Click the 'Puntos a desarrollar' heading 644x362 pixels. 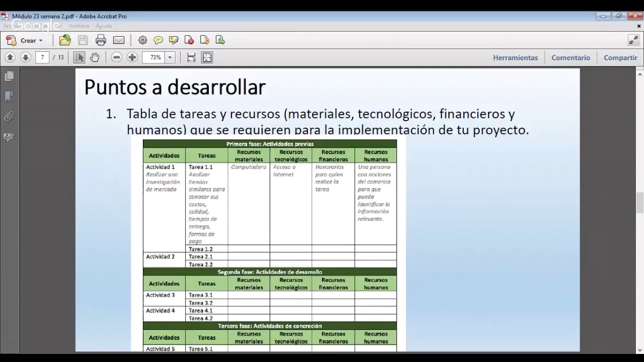175,87
